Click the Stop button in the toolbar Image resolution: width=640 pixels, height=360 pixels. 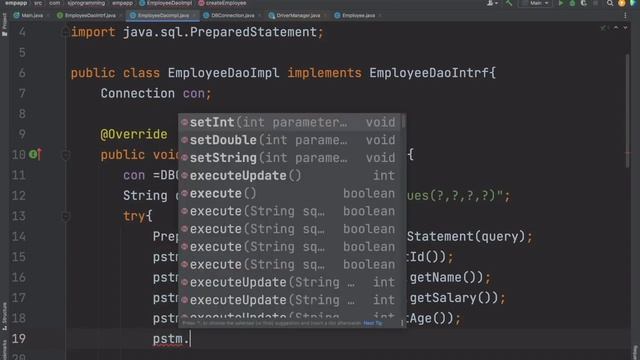(x=596, y=3)
